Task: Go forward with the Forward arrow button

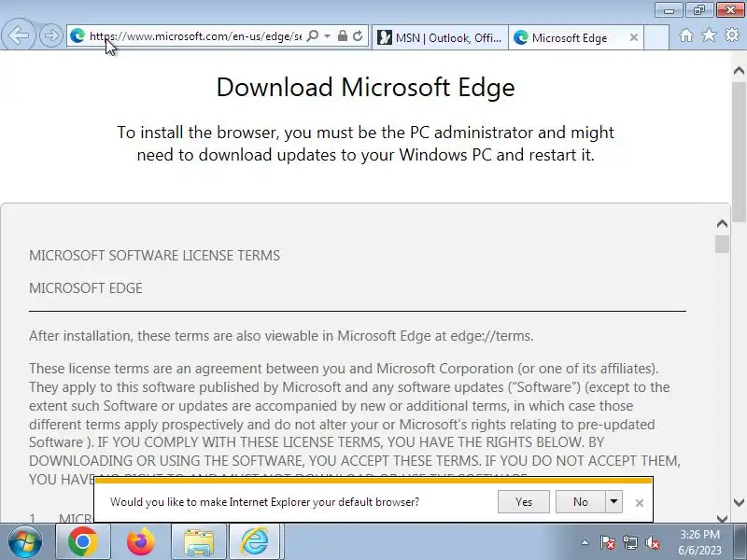Action: pyautogui.click(x=50, y=35)
